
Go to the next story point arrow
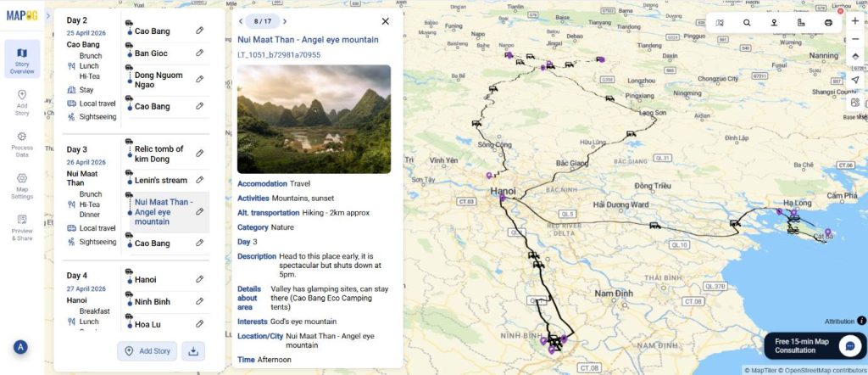point(285,21)
